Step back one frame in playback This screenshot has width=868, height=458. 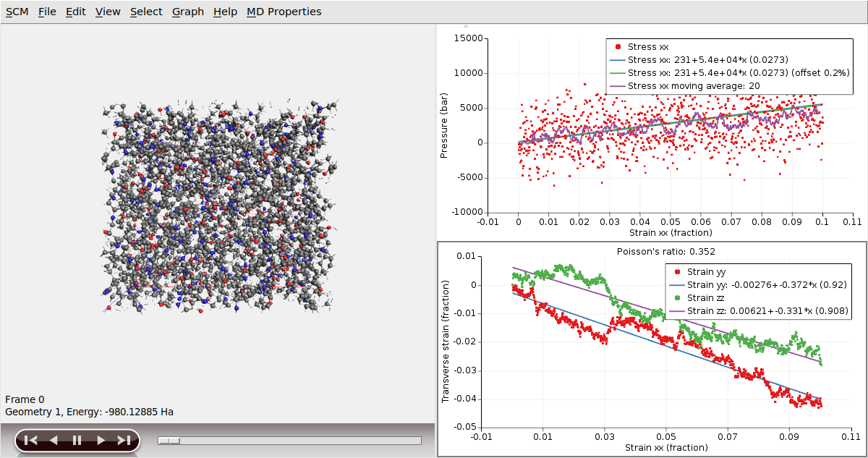(x=52, y=440)
